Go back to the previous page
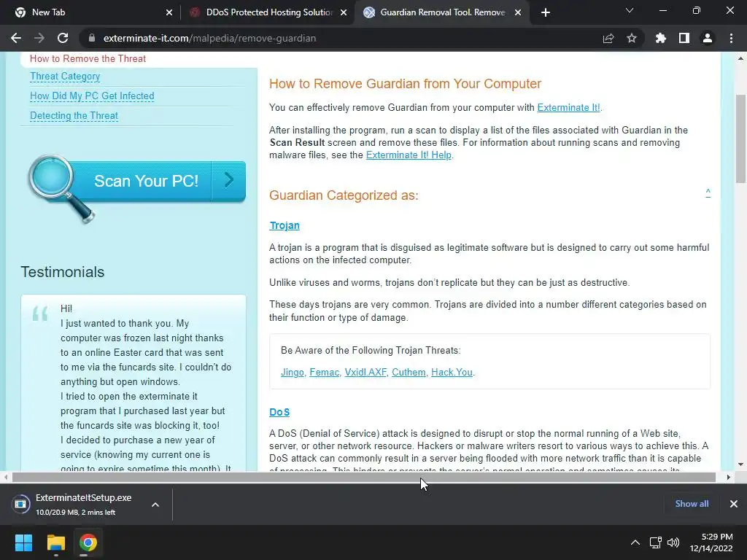 tap(16, 38)
